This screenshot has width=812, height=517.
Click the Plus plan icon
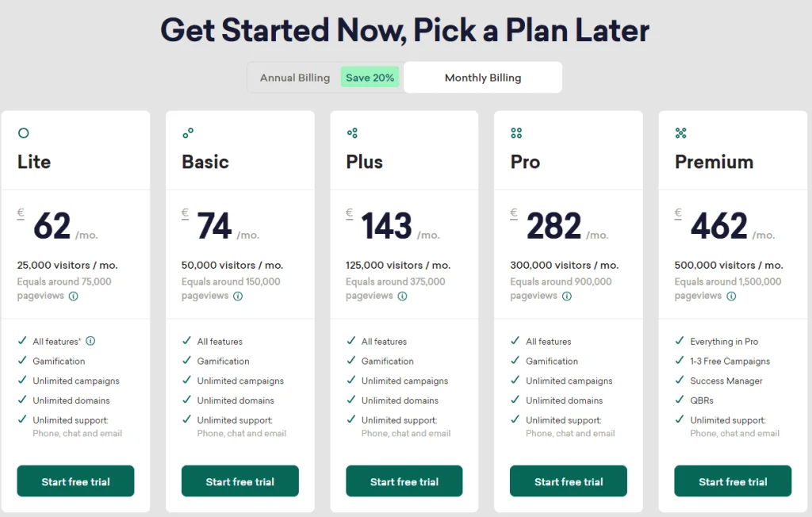tap(352, 132)
